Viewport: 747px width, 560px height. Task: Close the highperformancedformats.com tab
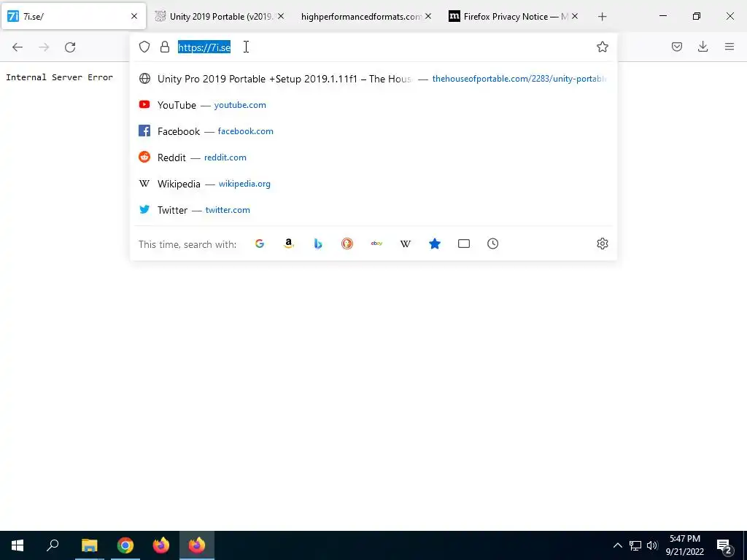pos(427,16)
